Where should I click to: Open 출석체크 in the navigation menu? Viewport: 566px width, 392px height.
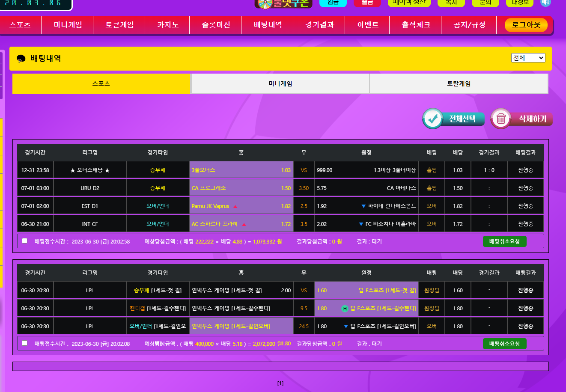click(x=415, y=25)
